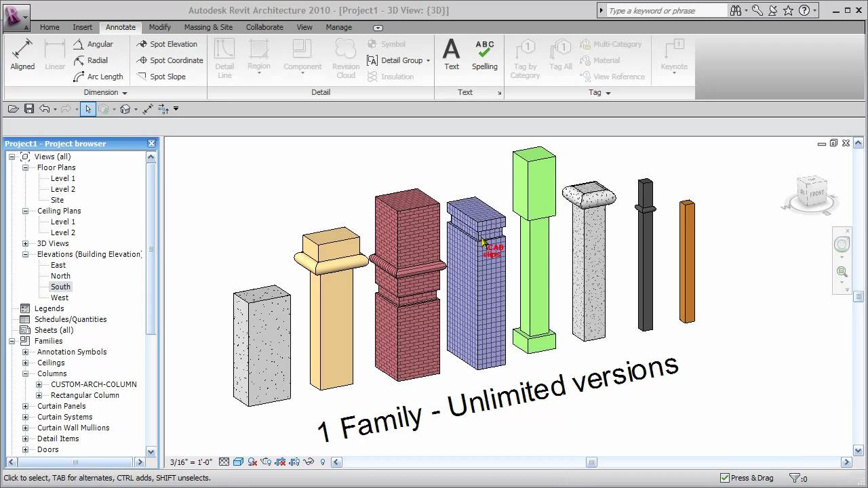Toggle shadows in the view control bar

253,462
